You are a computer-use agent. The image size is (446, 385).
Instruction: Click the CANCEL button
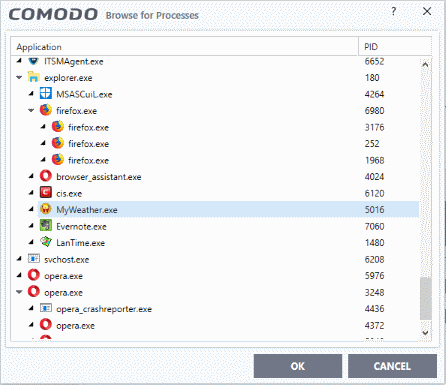tap(392, 366)
